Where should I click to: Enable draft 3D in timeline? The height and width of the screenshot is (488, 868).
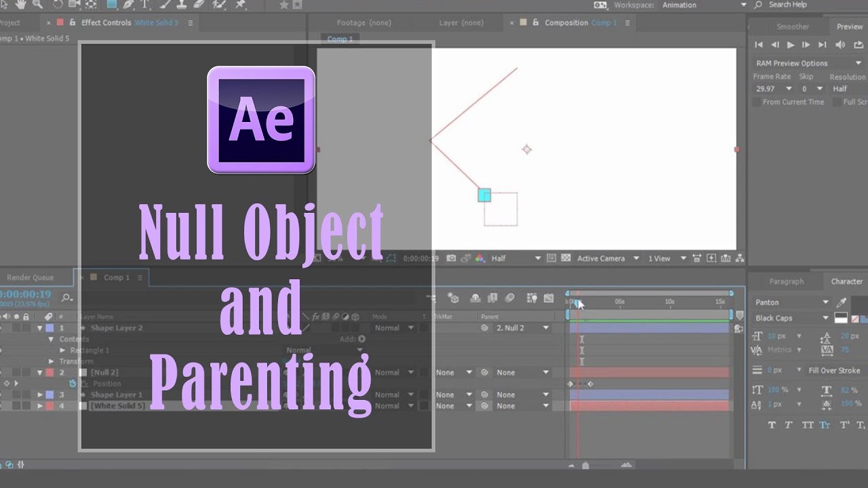point(454,298)
